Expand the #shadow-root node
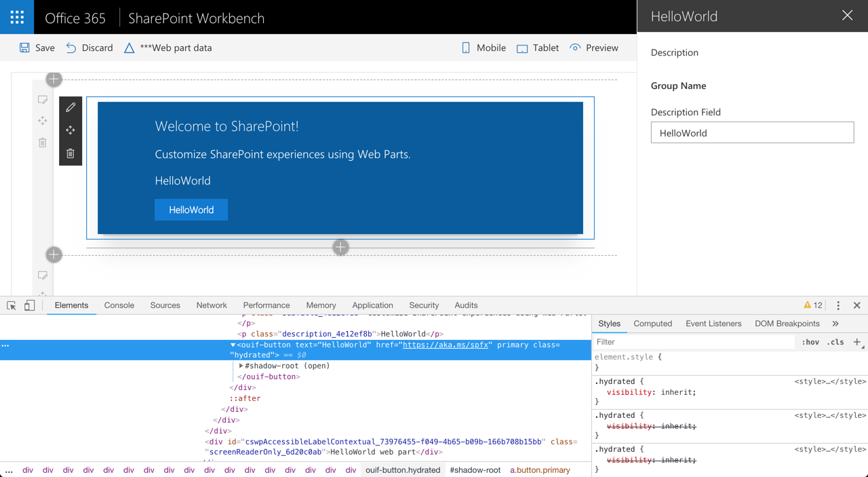868x477 pixels. (x=241, y=366)
